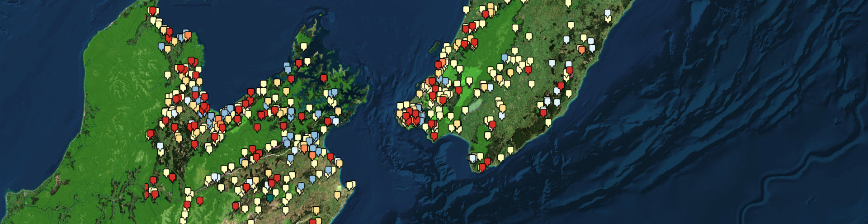The image size is (868, 224).
Task: Select the cream marker just northeast of the southern North Island cape
Action: (500, 157)
